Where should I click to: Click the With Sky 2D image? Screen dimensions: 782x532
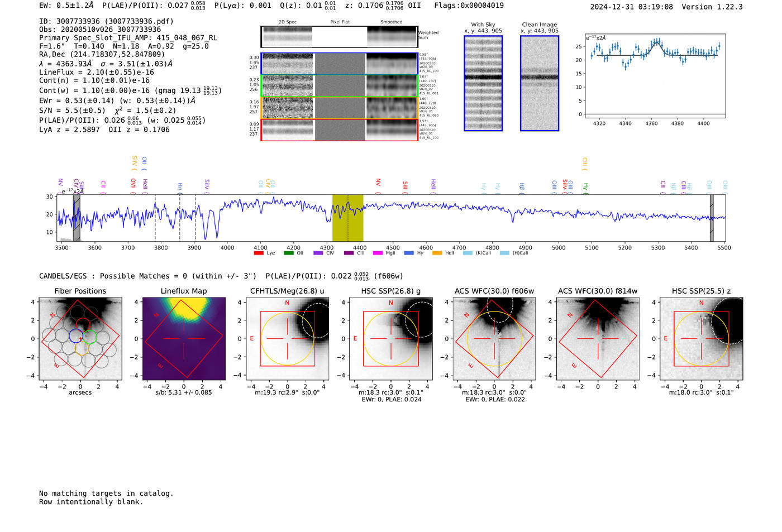pos(483,83)
